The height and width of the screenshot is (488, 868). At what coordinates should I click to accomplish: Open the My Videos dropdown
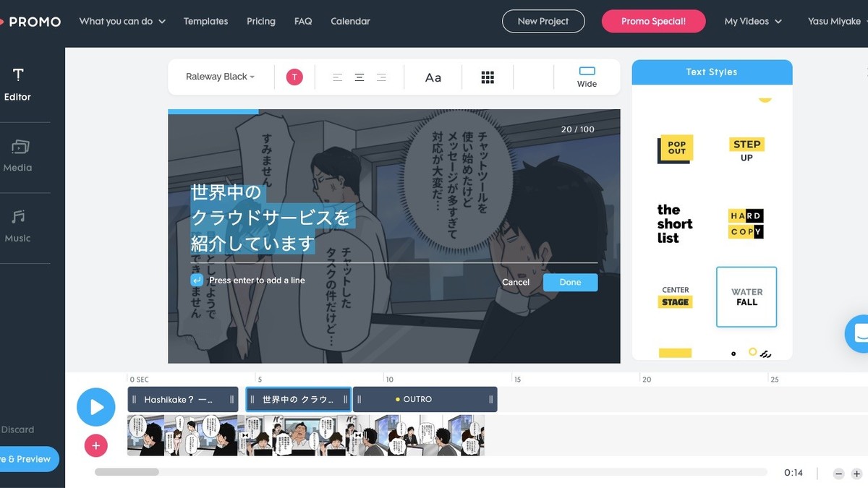(752, 22)
